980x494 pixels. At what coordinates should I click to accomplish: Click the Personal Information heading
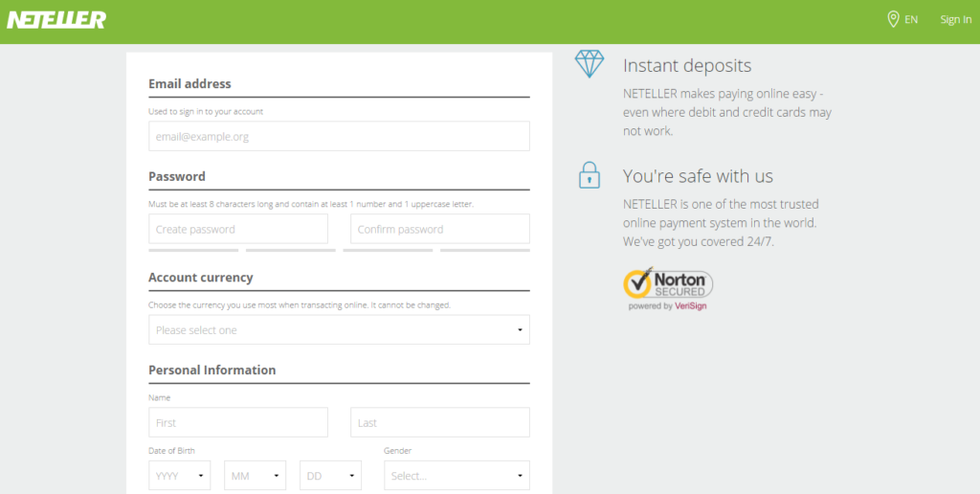(x=212, y=370)
